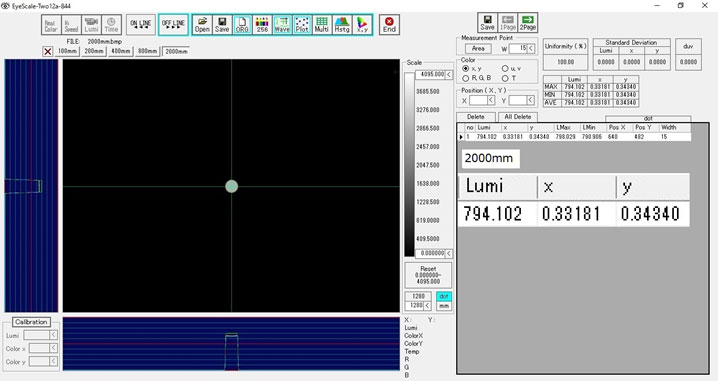
Task: Open the Histogram (Hstg) icon
Action: point(342,25)
